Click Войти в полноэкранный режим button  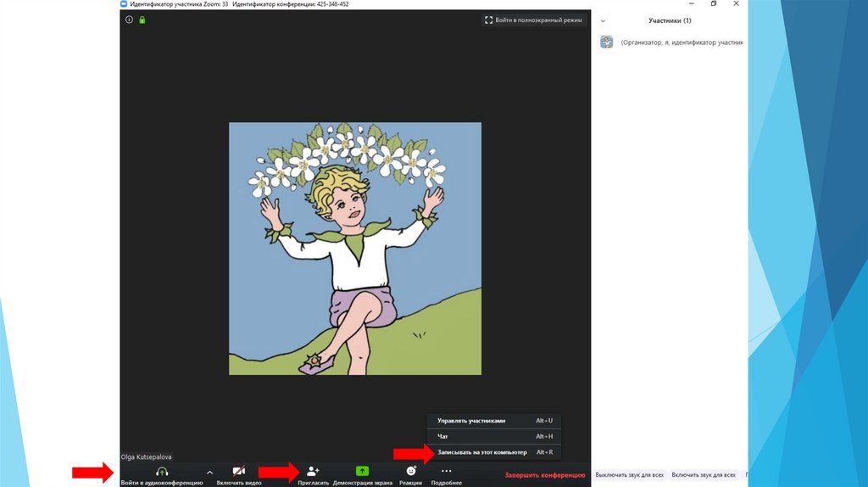click(533, 20)
